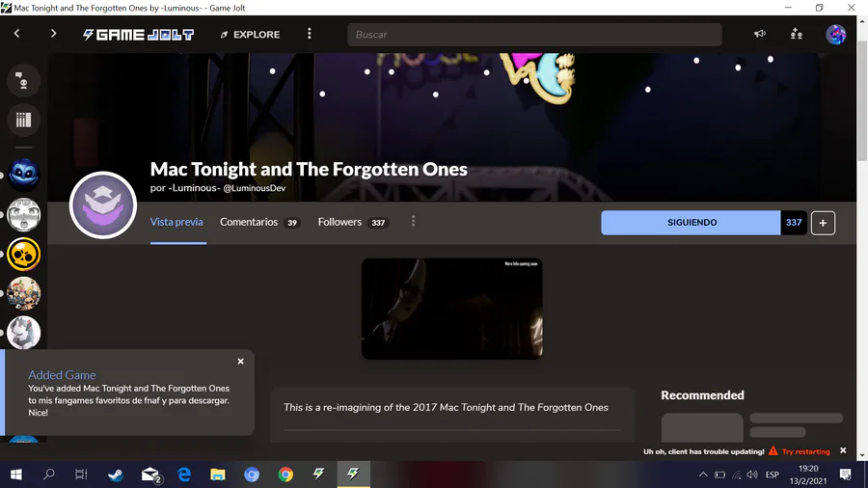The image size is (868, 488).
Task: Open the Windows action center
Action: click(x=845, y=474)
